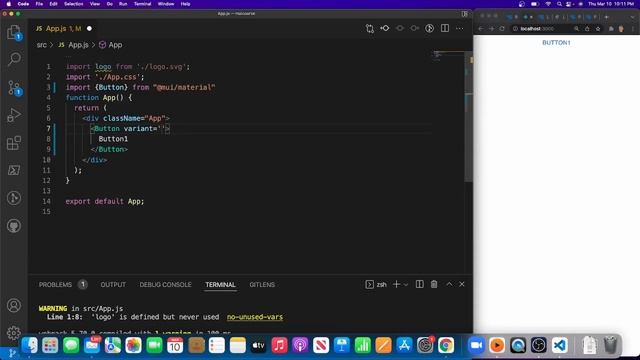Switch to the GITLENS panel tab
Viewport: 640px width, 360px height.
pos(262,284)
